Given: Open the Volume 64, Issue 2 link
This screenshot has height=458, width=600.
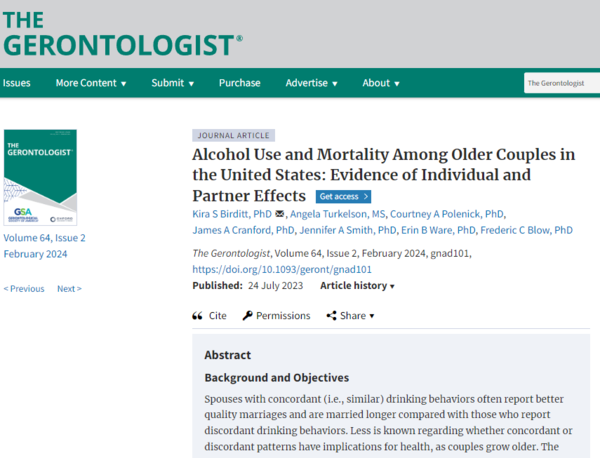Looking at the screenshot, I should pos(45,238).
